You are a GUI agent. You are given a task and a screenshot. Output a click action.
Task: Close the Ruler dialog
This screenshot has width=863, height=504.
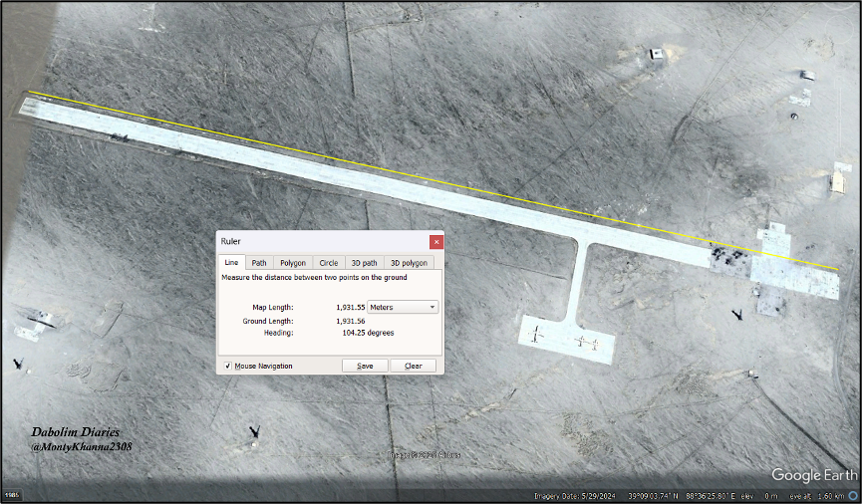[x=435, y=242]
